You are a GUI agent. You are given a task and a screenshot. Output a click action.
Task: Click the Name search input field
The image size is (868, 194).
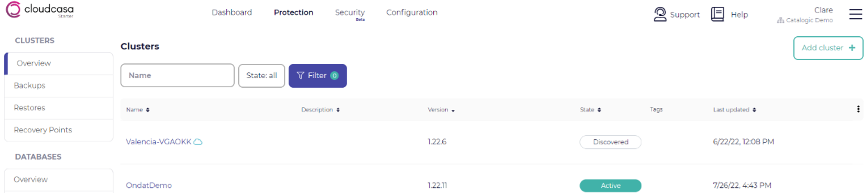click(177, 76)
